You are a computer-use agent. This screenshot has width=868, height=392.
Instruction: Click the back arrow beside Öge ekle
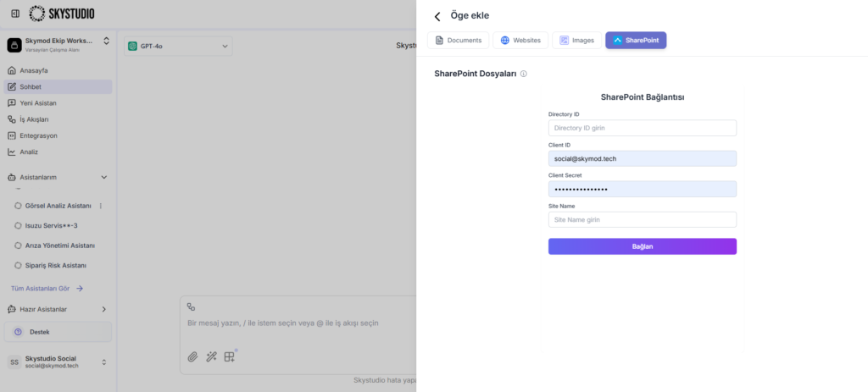(x=437, y=16)
